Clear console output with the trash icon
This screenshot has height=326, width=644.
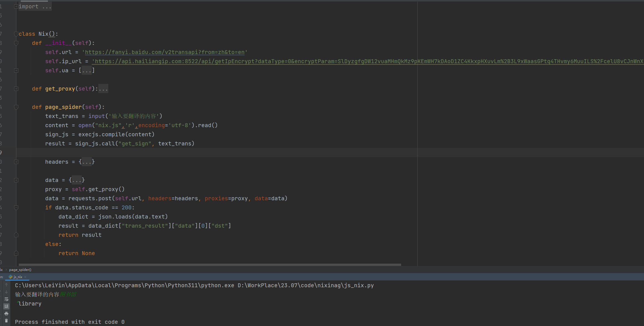click(x=6, y=321)
